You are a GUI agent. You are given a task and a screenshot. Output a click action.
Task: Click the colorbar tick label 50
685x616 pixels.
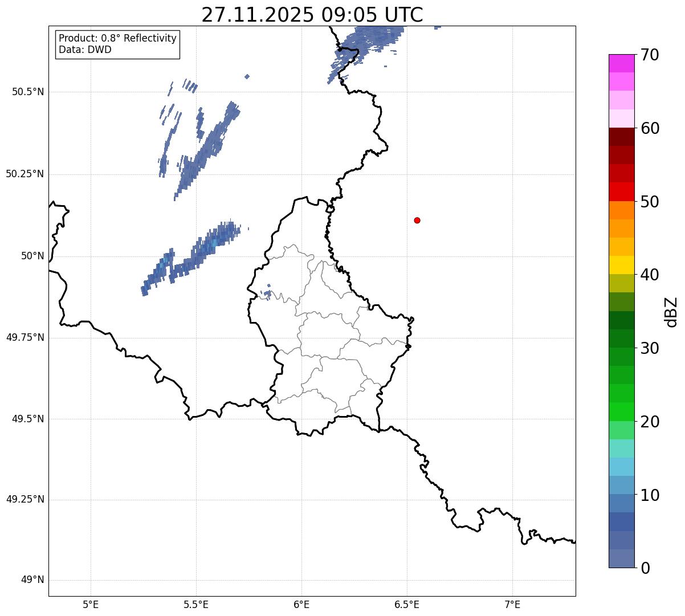(650, 202)
